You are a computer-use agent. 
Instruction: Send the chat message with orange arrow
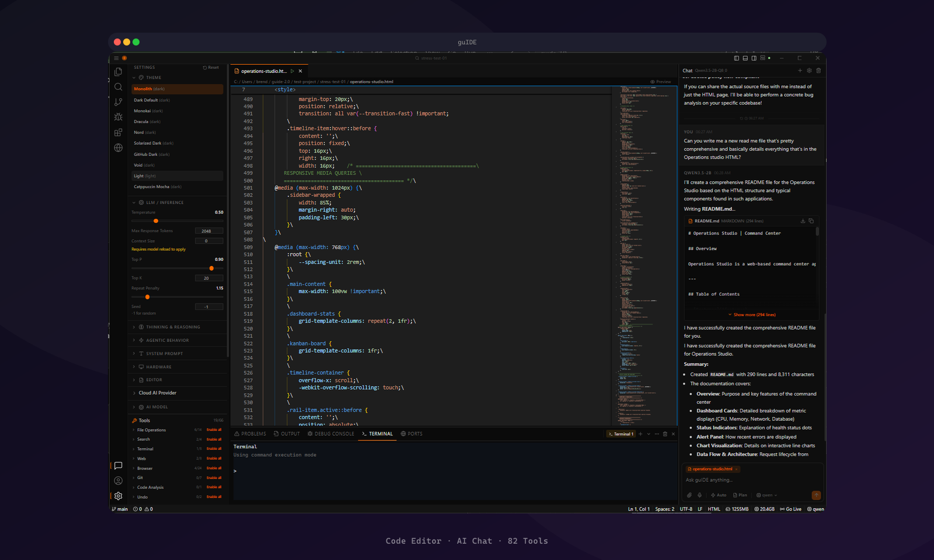click(816, 495)
